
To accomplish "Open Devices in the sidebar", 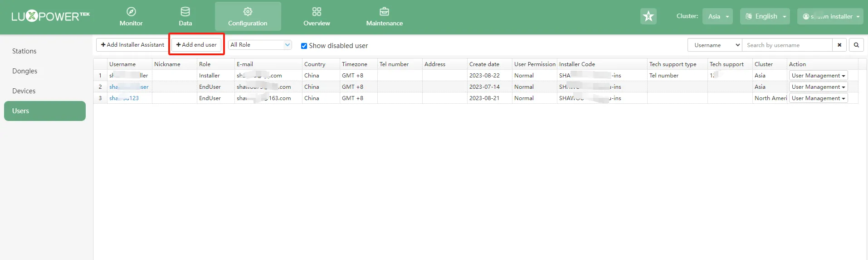I will click(24, 91).
